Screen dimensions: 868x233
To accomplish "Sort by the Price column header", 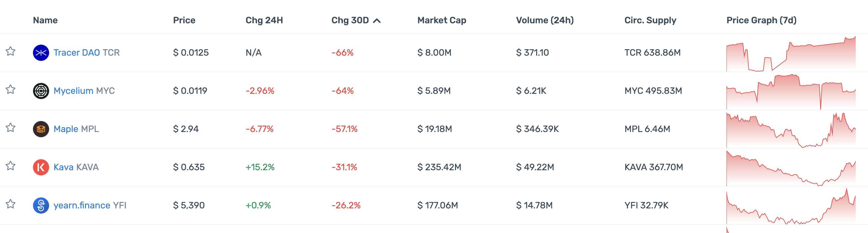I will pyautogui.click(x=184, y=20).
